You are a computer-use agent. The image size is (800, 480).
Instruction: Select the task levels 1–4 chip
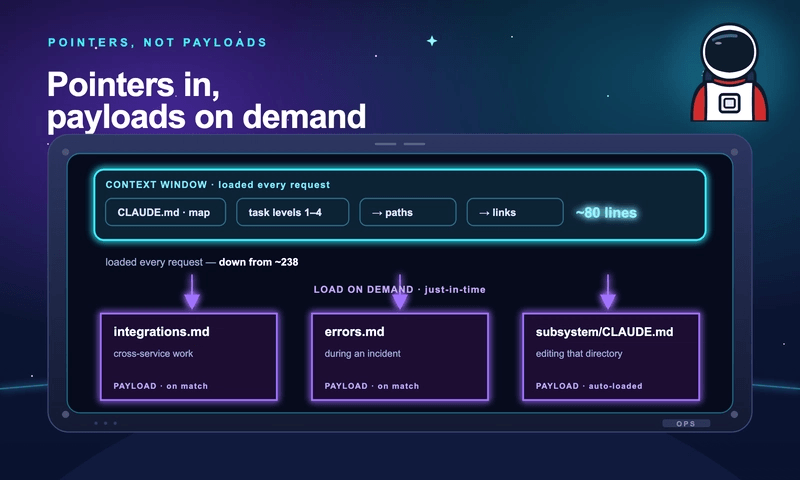tap(292, 212)
